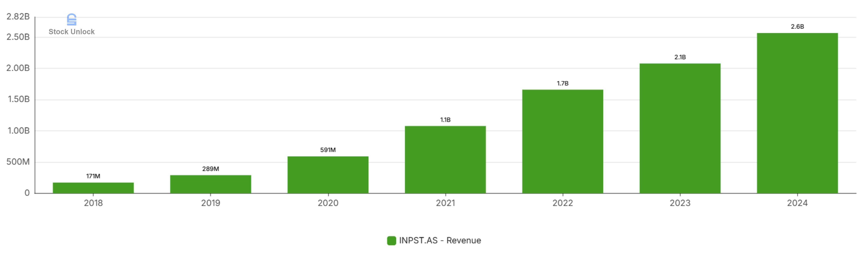The height and width of the screenshot is (255, 868).
Task: Click the 2.6B data label
Action: 797,27
